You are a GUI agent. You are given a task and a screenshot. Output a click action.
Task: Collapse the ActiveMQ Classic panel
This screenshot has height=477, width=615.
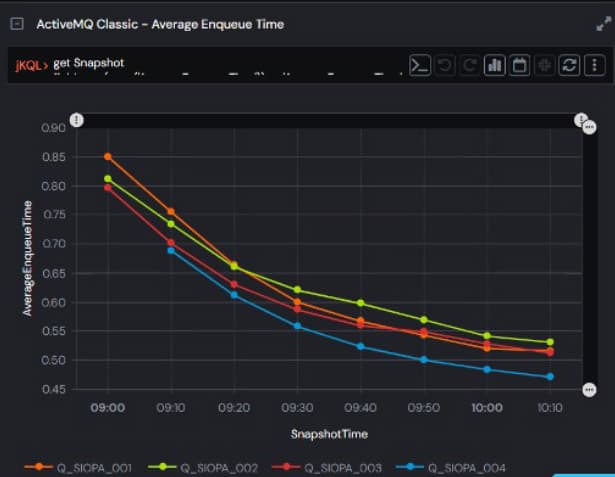pyautogui.click(x=17, y=24)
